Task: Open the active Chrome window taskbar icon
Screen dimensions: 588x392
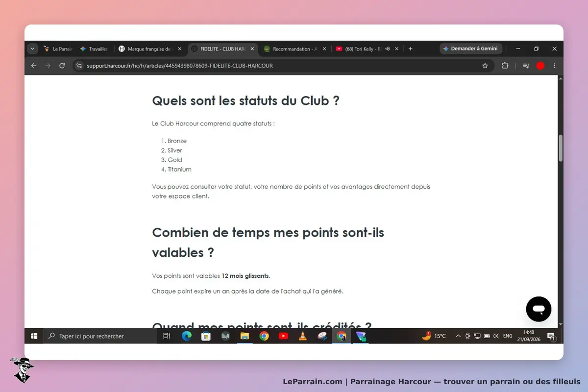Action: (x=342, y=336)
